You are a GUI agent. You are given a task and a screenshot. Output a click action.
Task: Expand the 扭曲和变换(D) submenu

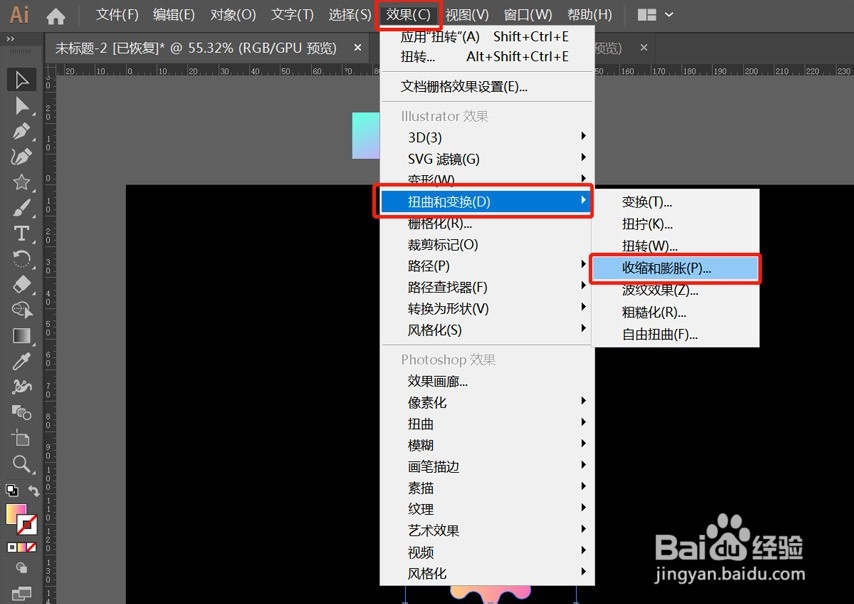pos(486,202)
